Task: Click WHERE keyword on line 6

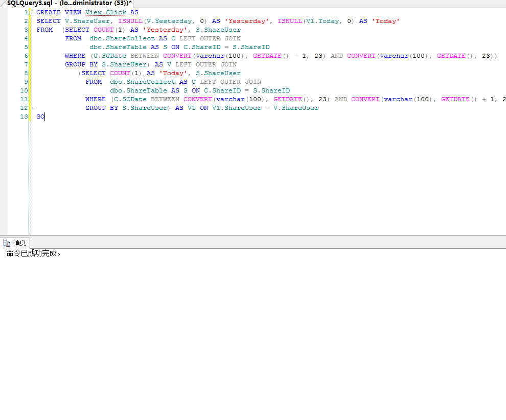Action: [x=75, y=56]
